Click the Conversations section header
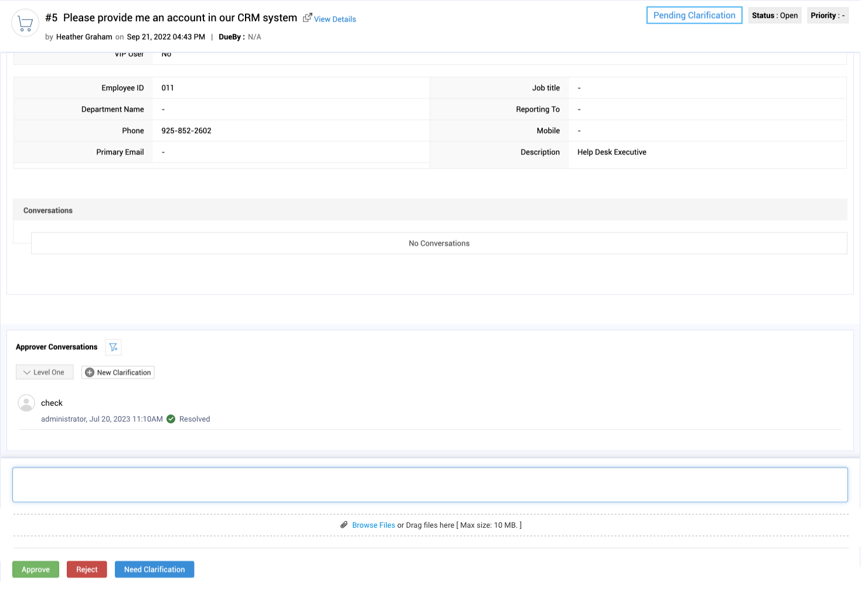868x601 pixels. [48, 210]
